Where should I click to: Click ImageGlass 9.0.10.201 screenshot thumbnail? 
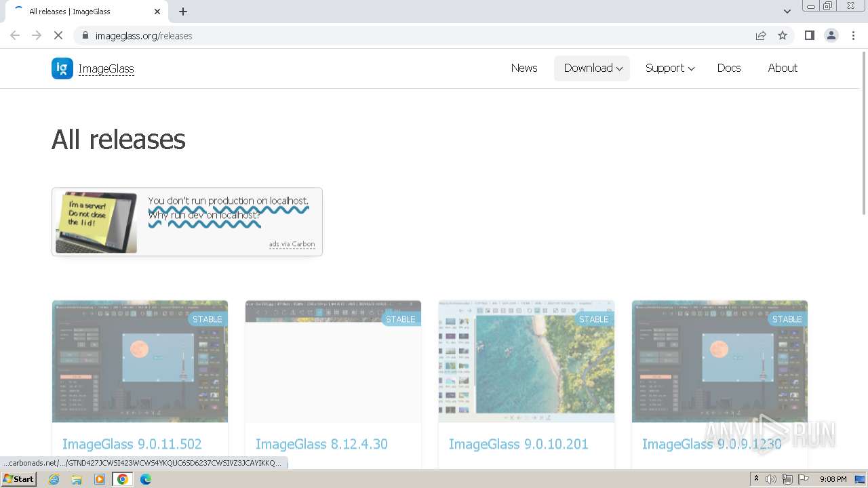click(x=526, y=361)
